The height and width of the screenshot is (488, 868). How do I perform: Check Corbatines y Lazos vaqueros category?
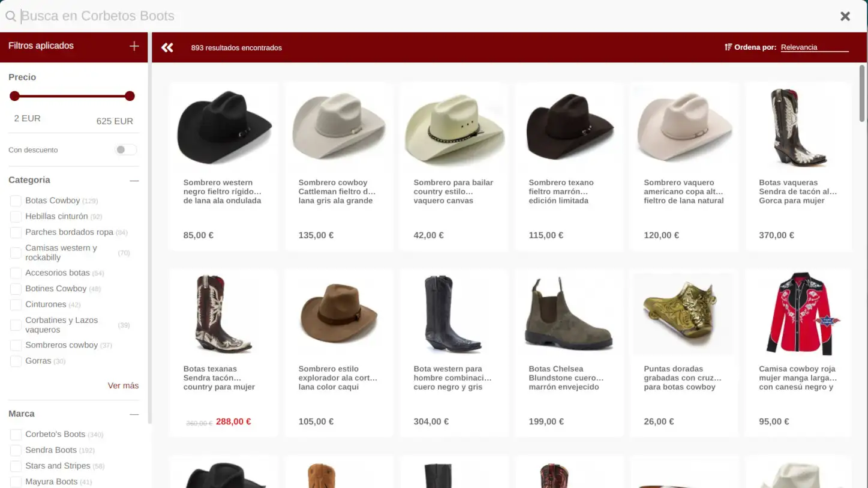(x=16, y=325)
